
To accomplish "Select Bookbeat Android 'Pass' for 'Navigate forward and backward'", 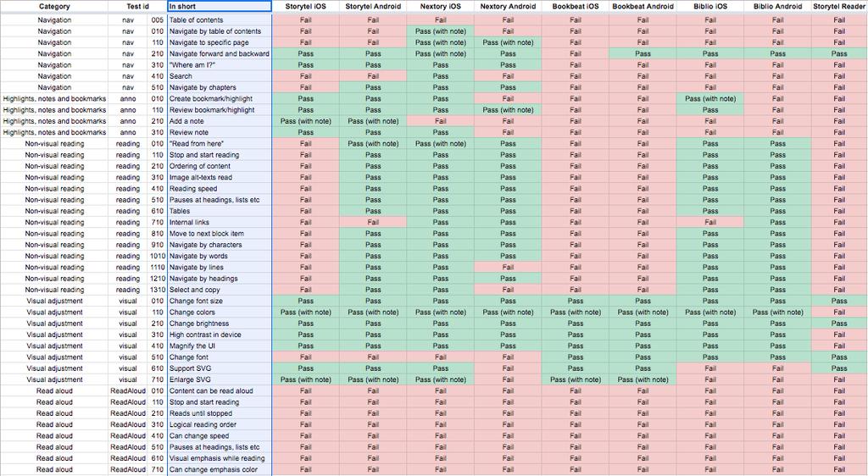I will [x=643, y=53].
